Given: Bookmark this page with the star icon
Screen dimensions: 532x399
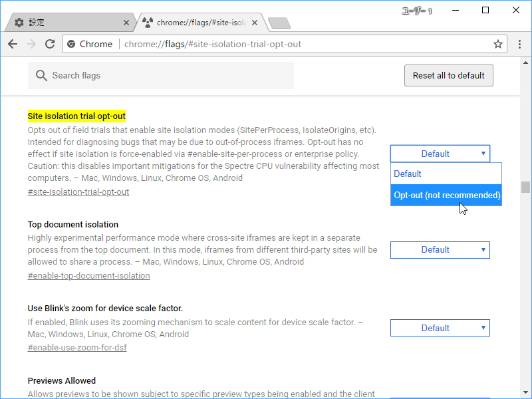Looking at the screenshot, I should pyautogui.click(x=498, y=44).
